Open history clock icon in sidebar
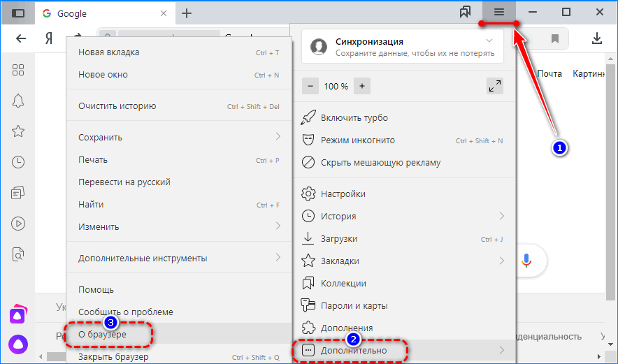The image size is (618, 364). 19,162
